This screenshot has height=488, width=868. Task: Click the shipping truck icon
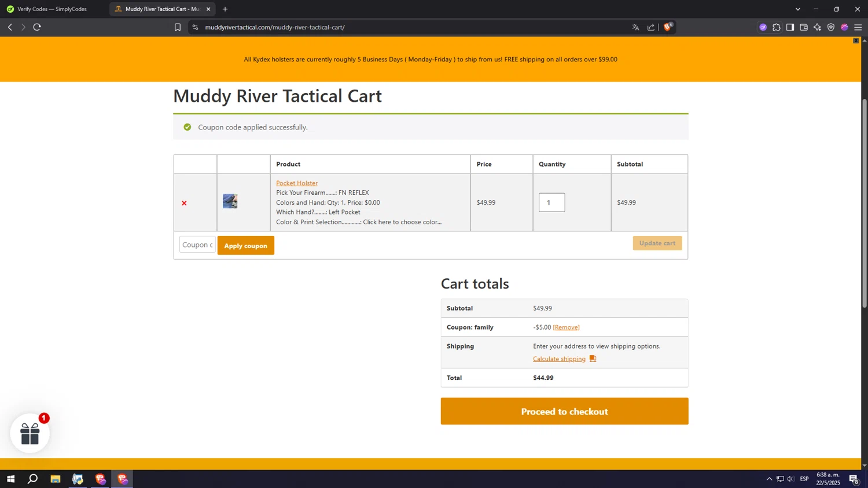coord(593,359)
